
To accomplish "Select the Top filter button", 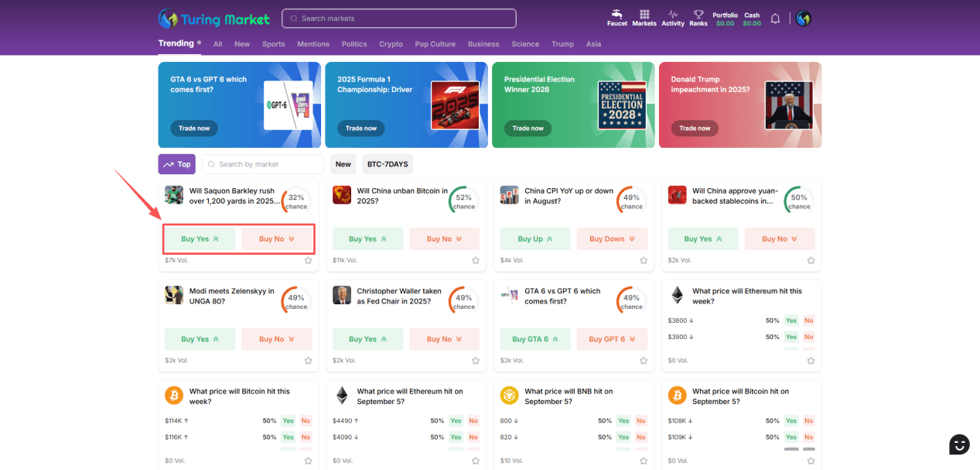I will pos(176,164).
